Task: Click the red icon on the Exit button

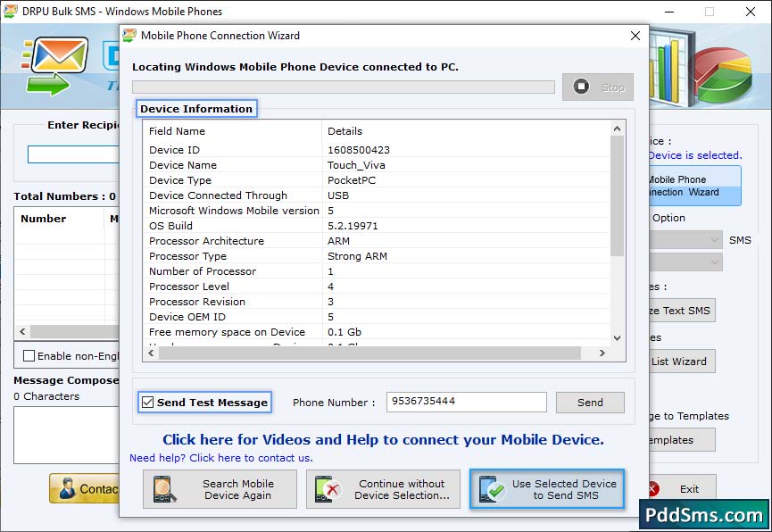Action: [x=652, y=488]
